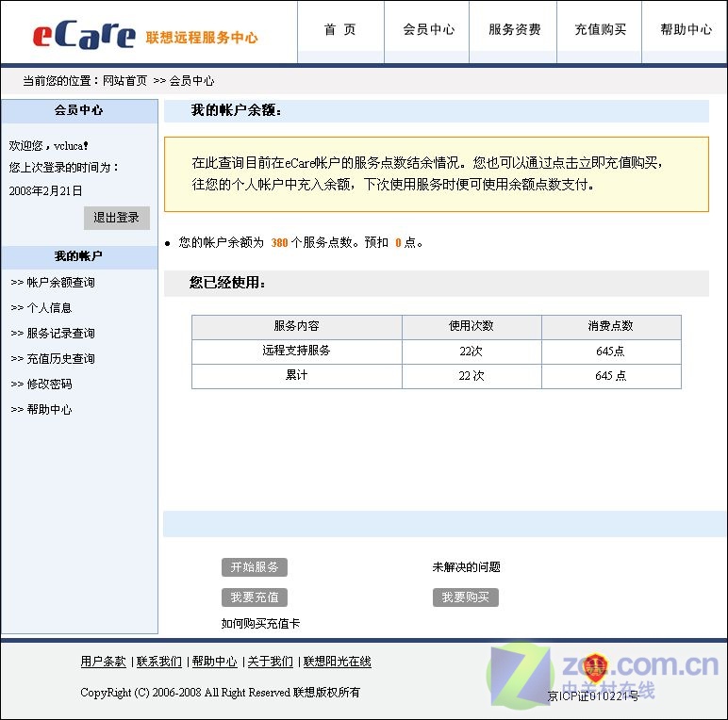Select 充值历史查询 in the sidebar

pyautogui.click(x=60, y=359)
